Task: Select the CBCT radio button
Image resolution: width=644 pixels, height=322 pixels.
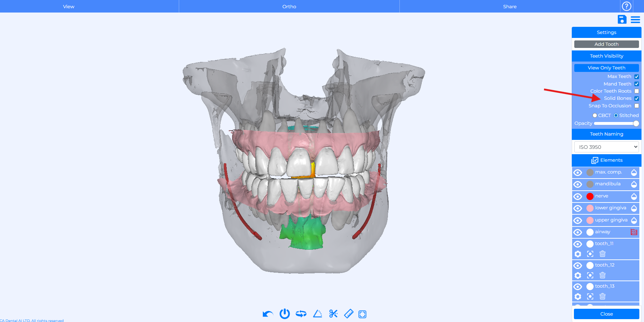Action: pyautogui.click(x=595, y=116)
